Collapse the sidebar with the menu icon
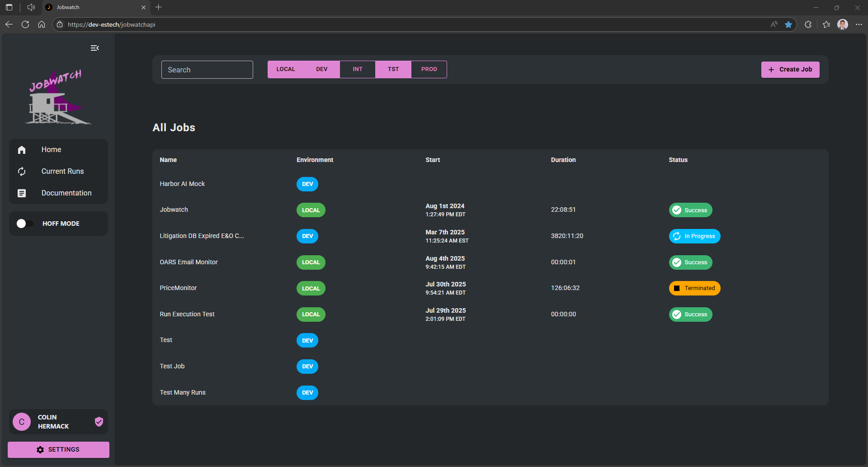 94,48
